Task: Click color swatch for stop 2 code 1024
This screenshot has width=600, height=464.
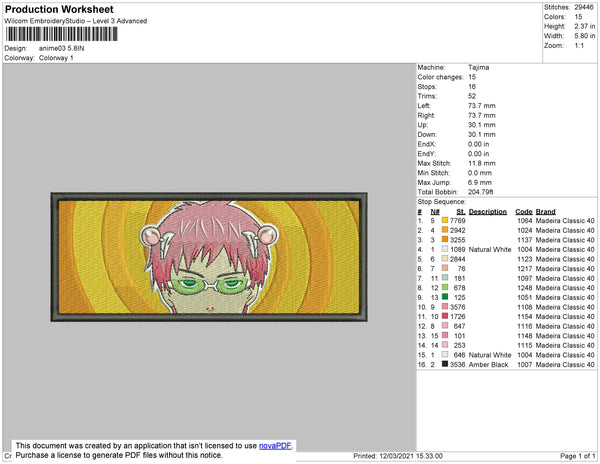Action: tap(445, 230)
